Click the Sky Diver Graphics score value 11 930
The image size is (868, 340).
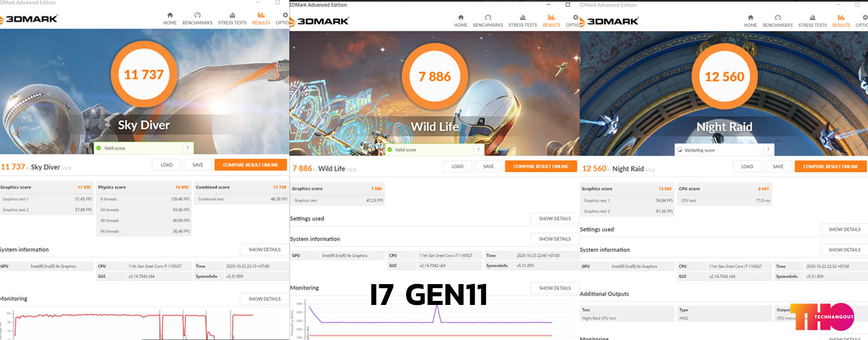84,187
